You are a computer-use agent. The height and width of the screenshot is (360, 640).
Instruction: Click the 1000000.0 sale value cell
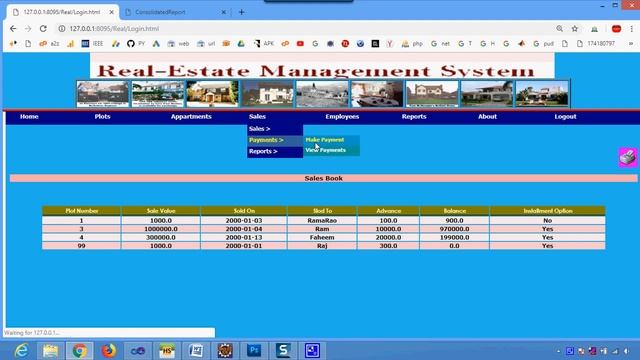(x=161, y=229)
